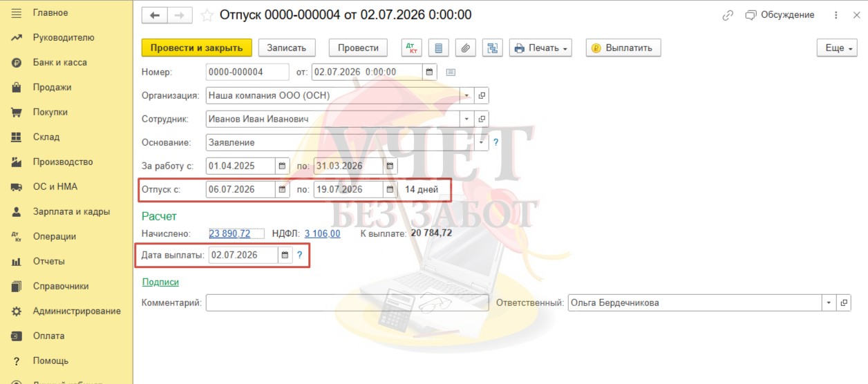Open the Еще dropdown menu
Viewport: 868px width, 384px height.
(837, 48)
